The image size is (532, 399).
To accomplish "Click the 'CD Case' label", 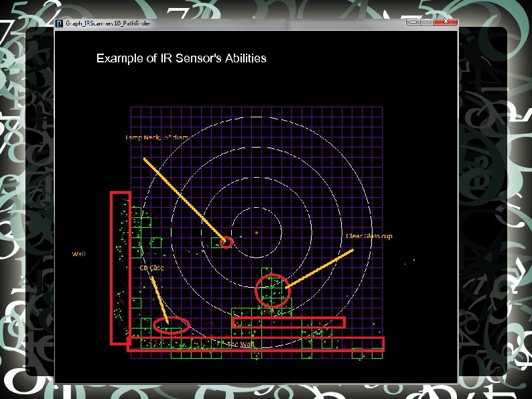I will click(x=151, y=268).
